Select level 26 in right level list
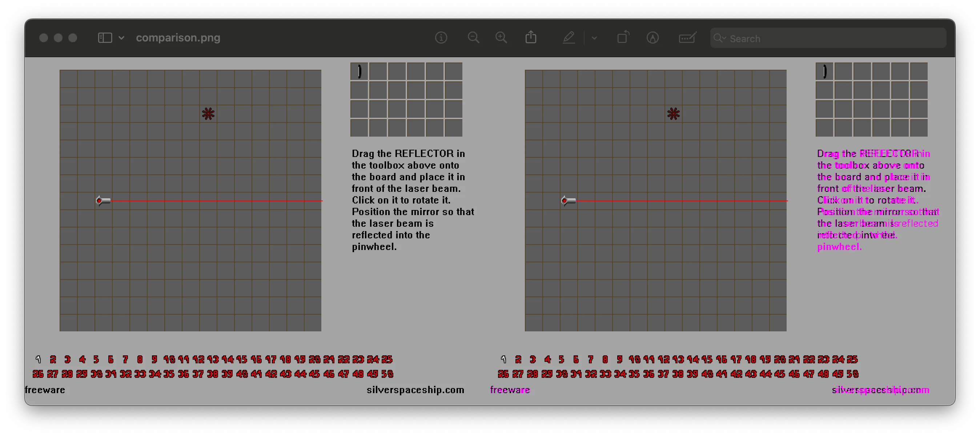This screenshot has height=436, width=980. click(x=503, y=374)
